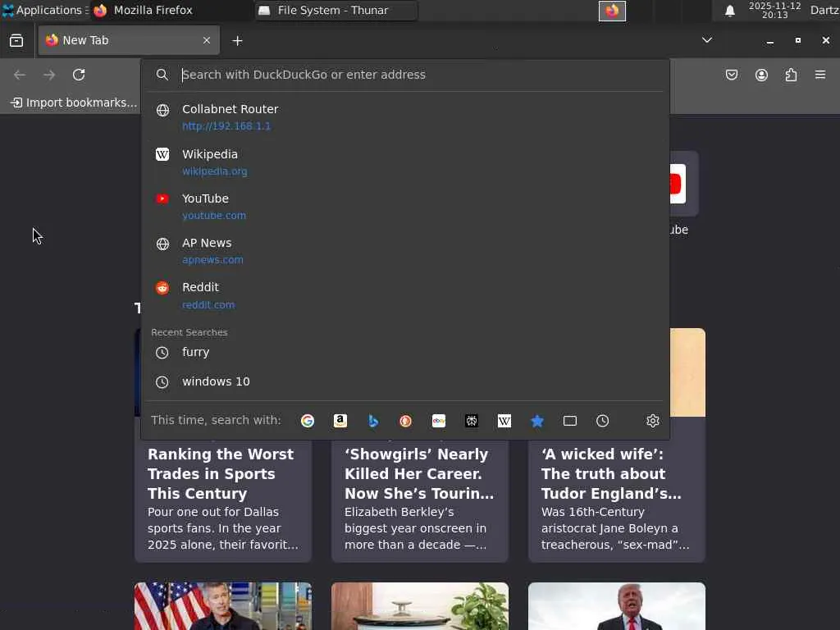The height and width of the screenshot is (630, 840).
Task: Search this time with Google
Action: (x=308, y=421)
